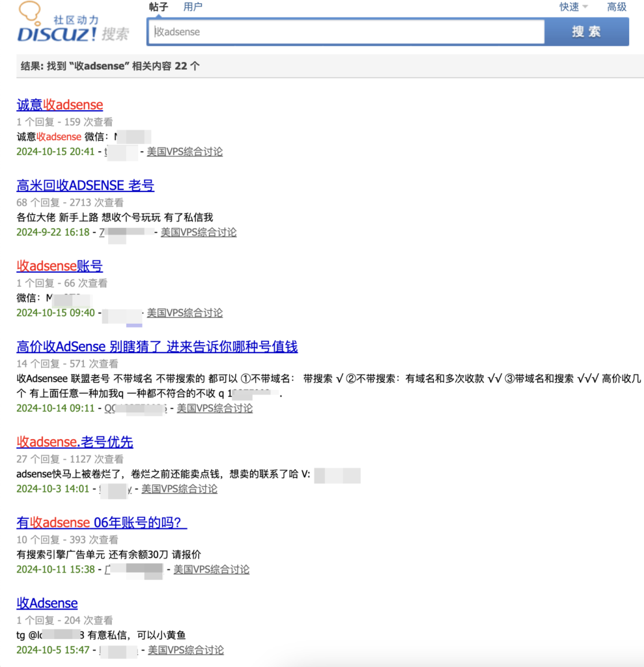Open the post 诚意收adsense

tap(59, 105)
